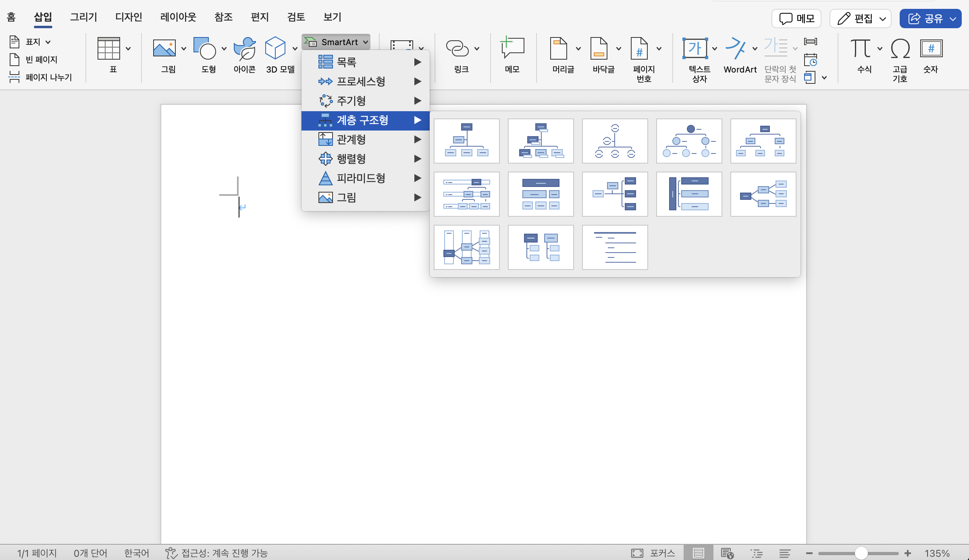This screenshot has width=969, height=560.
Task: Click the 도형 (shapes) icon
Action: (x=205, y=49)
